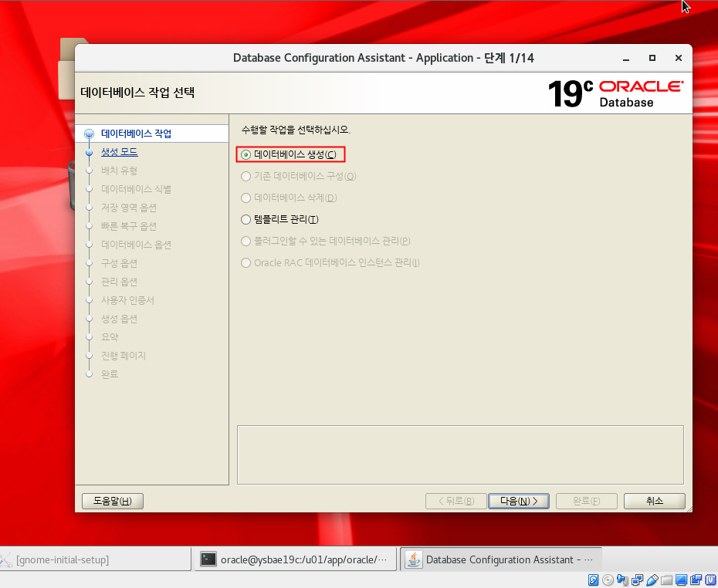718x588 pixels.
Task: Open the desktop folder behind the dialog
Action: (x=67, y=69)
